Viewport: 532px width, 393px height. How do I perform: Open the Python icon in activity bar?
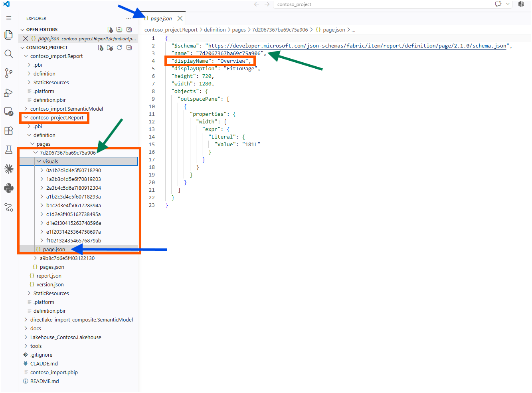(8, 188)
